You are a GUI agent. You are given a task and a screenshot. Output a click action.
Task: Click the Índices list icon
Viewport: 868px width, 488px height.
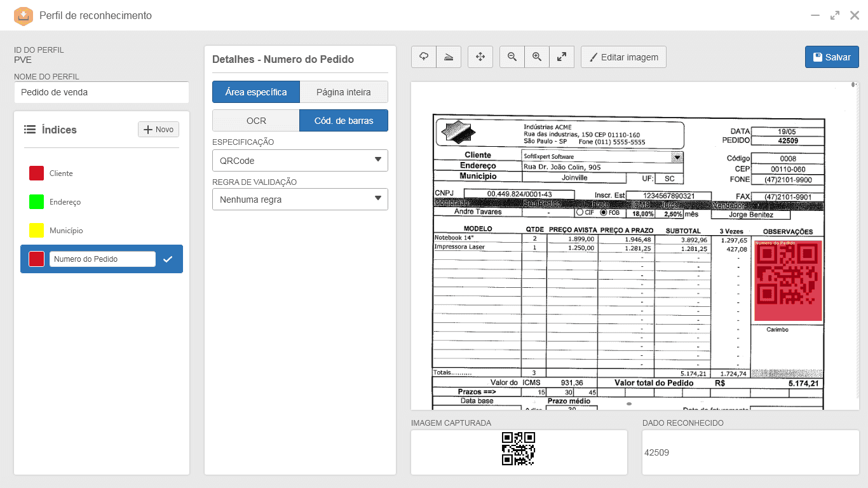pyautogui.click(x=29, y=130)
